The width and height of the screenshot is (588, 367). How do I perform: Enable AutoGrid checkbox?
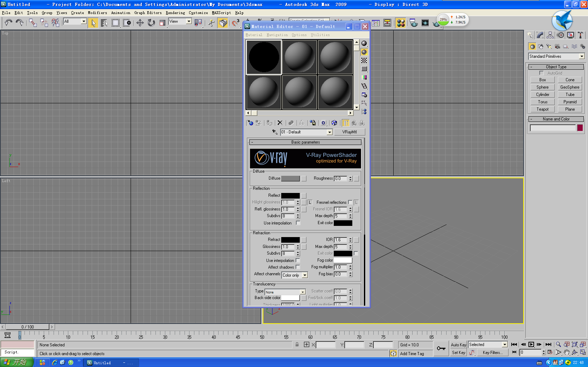[x=542, y=73]
